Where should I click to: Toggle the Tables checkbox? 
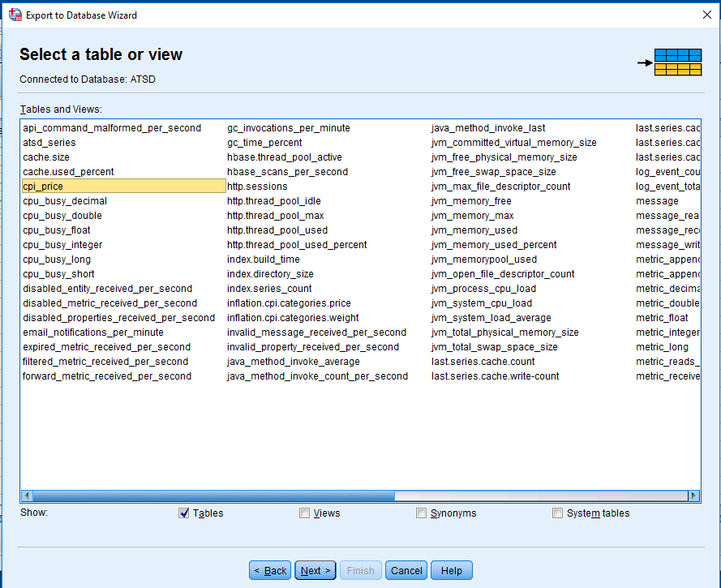tap(184, 513)
